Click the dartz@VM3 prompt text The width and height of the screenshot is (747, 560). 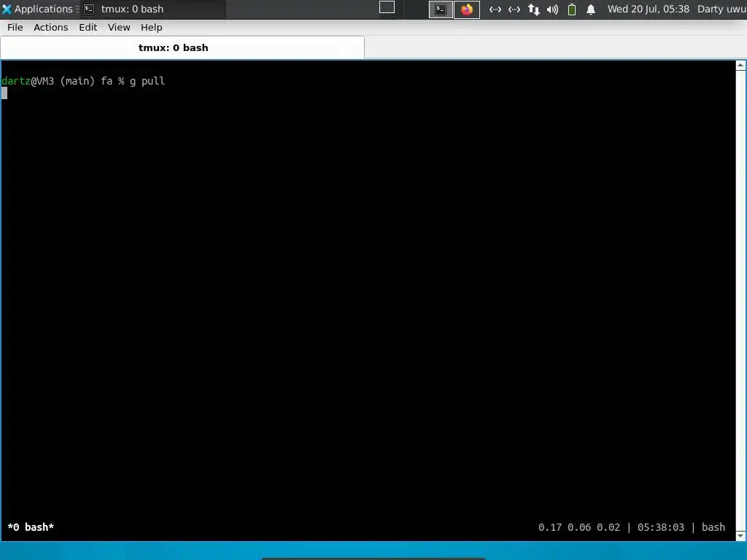[28, 81]
